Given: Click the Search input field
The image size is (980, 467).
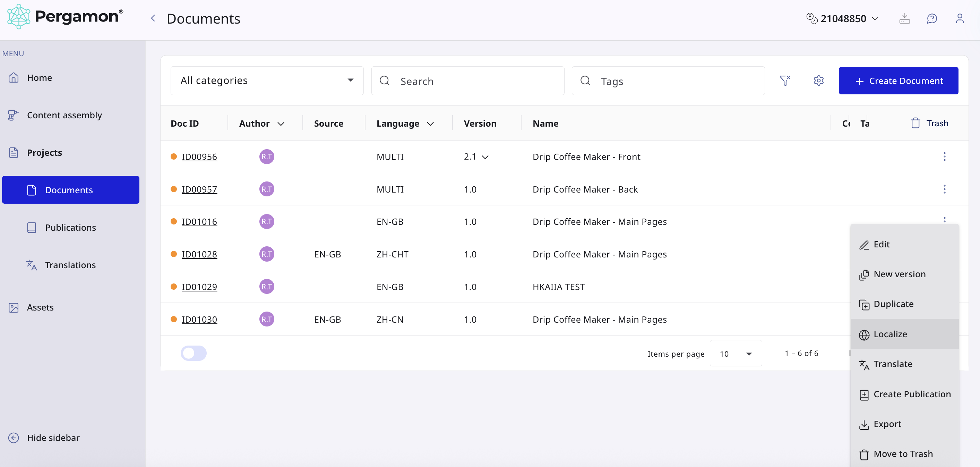Looking at the screenshot, I should point(467,80).
